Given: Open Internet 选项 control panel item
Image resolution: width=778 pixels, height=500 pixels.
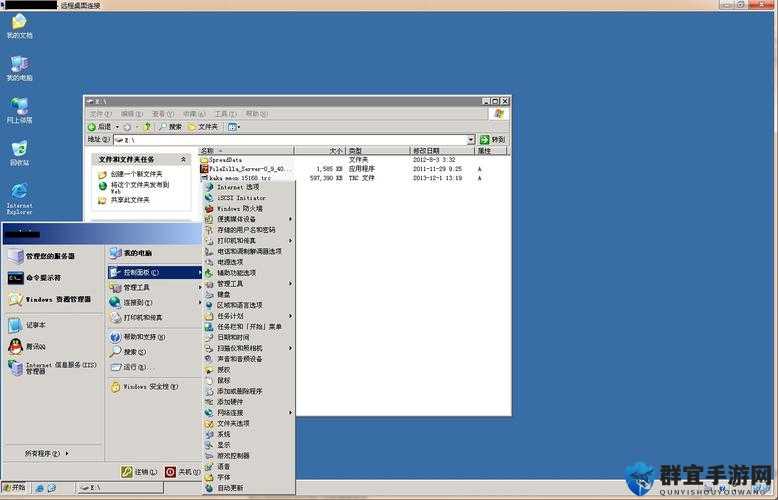Looking at the screenshot, I should tap(249, 187).
